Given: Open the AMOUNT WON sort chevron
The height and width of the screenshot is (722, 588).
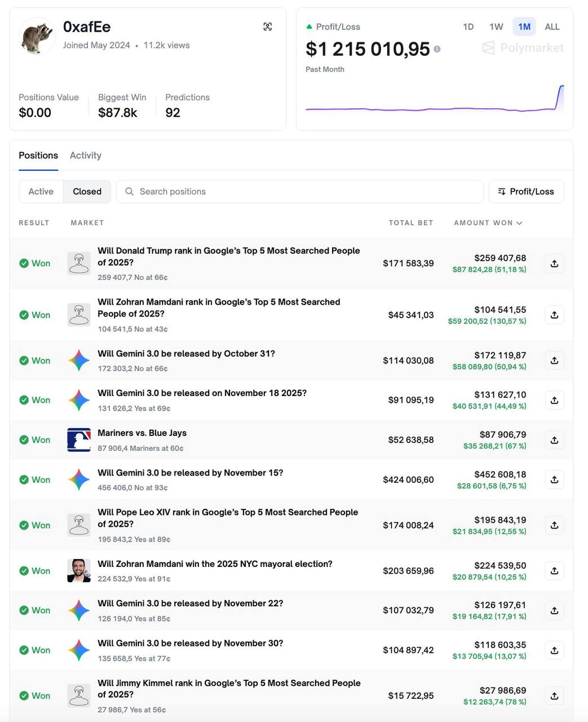Looking at the screenshot, I should (520, 223).
